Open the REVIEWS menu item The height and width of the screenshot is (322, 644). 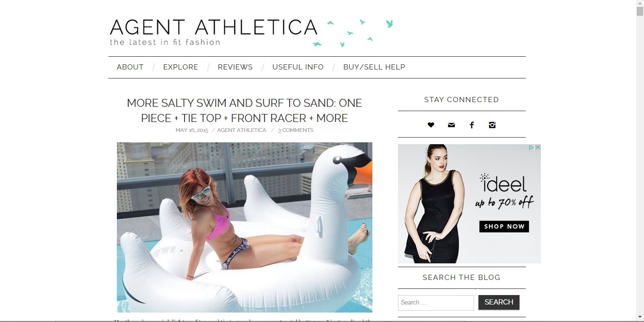point(235,67)
